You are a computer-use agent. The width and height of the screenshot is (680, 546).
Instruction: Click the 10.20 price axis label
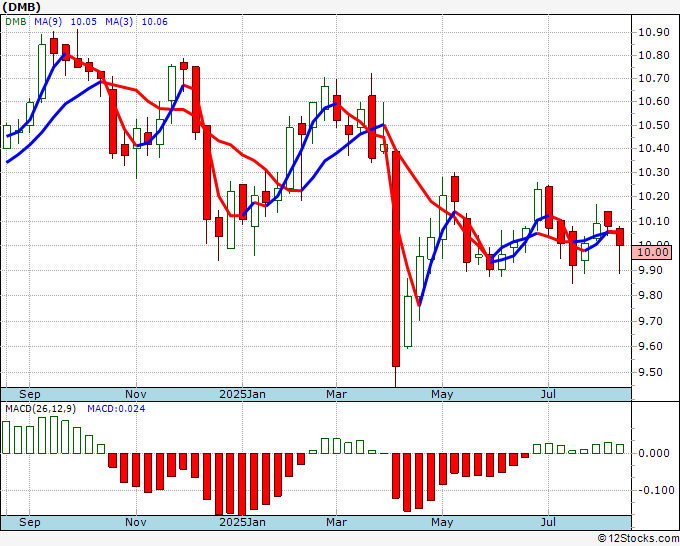tap(654, 196)
